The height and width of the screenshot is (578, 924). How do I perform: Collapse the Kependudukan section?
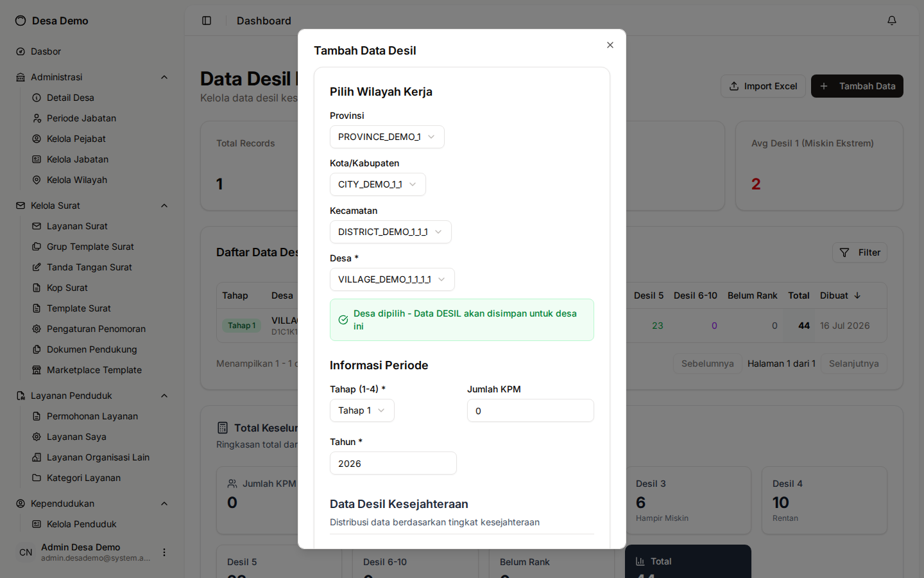click(164, 504)
